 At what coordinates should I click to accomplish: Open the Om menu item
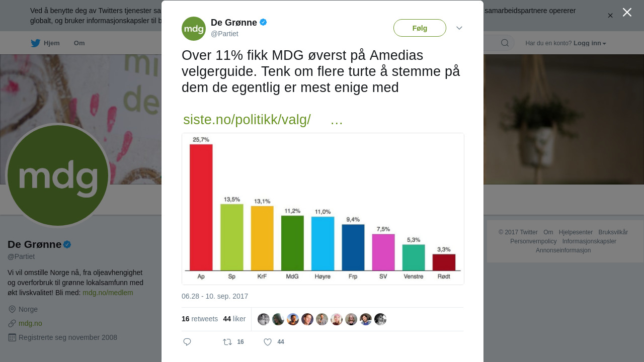(79, 43)
